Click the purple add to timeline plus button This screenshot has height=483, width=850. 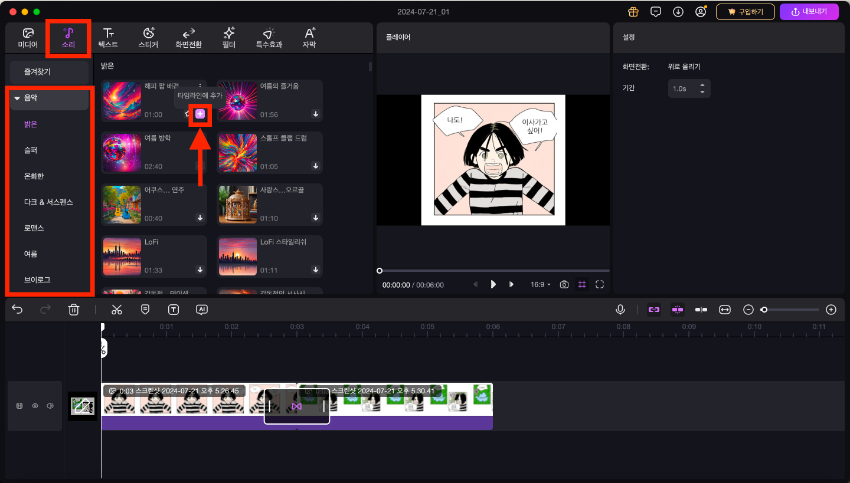point(200,114)
